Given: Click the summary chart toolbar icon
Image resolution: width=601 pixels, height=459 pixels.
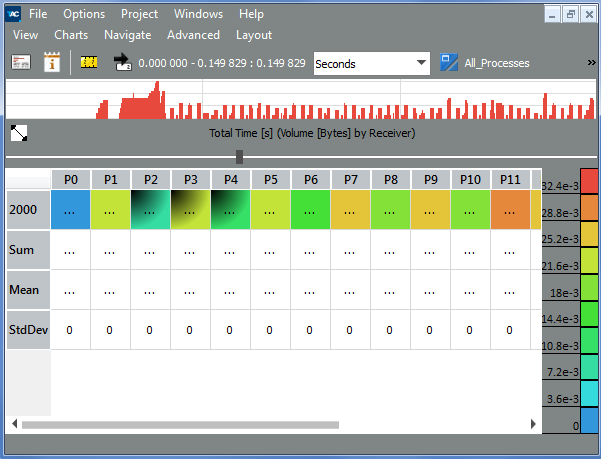Looking at the screenshot, I should click(x=21, y=62).
